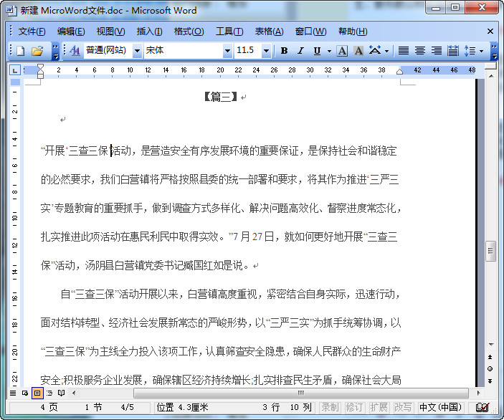Apply character shading (shaded A)
Viewport: 504px width, 420px height.
(x=358, y=51)
